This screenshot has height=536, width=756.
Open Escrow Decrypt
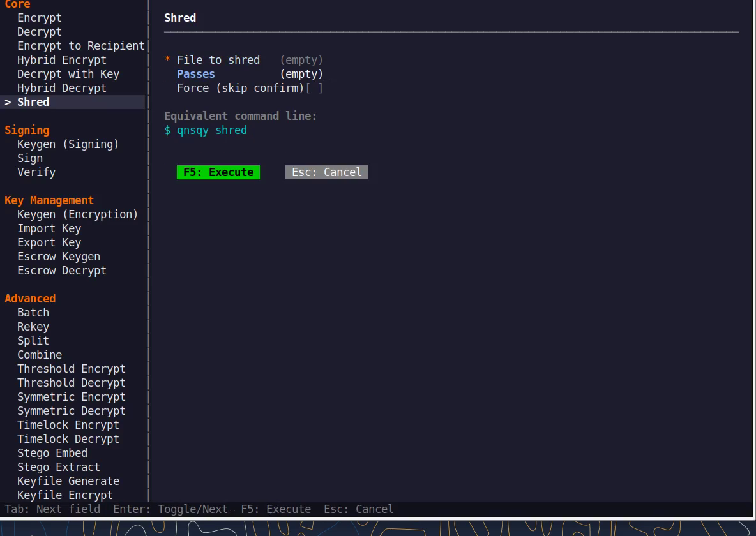(x=62, y=270)
